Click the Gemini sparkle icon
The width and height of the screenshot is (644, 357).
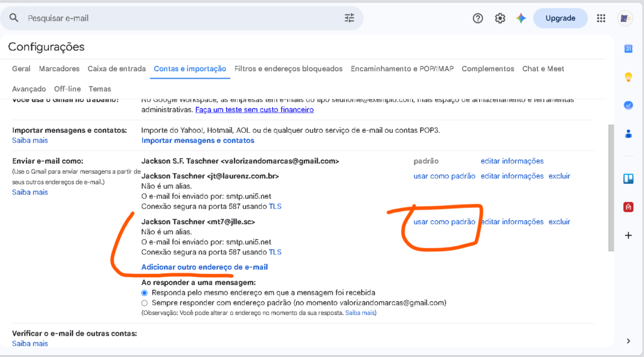click(x=521, y=18)
